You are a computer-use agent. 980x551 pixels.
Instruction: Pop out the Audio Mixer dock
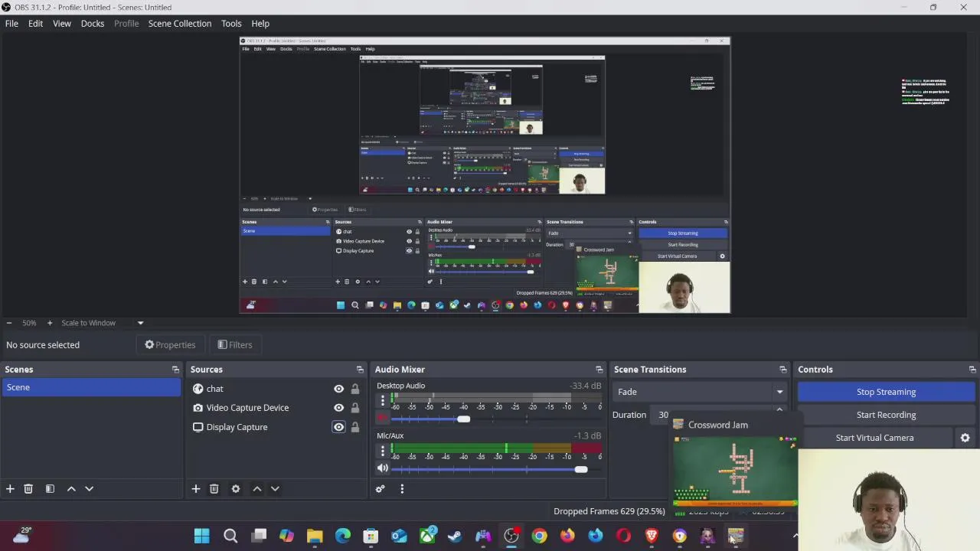(x=599, y=370)
